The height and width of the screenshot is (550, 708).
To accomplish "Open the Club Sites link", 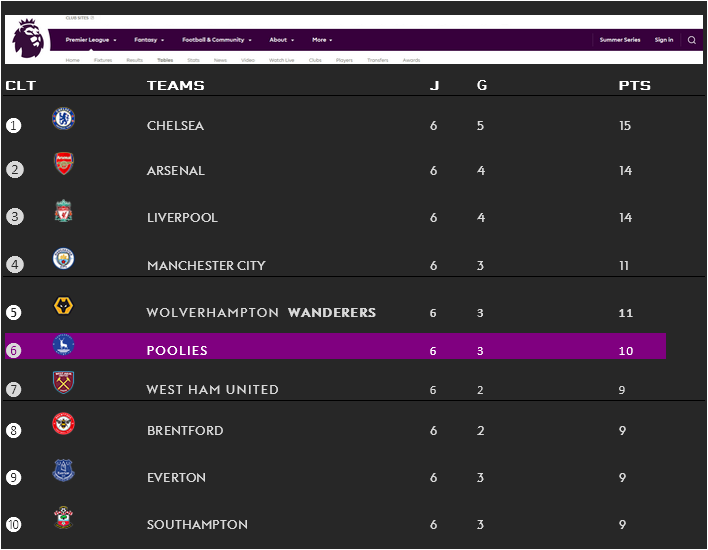I will point(79,18).
